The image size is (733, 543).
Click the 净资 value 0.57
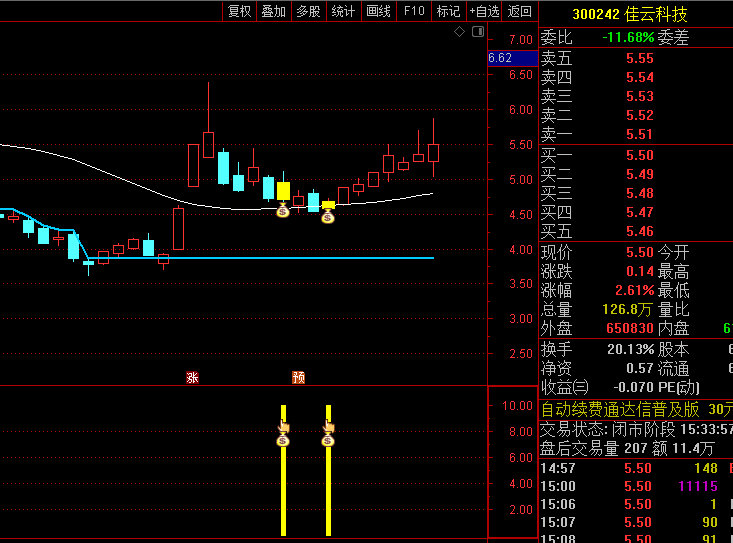pyautogui.click(x=640, y=368)
